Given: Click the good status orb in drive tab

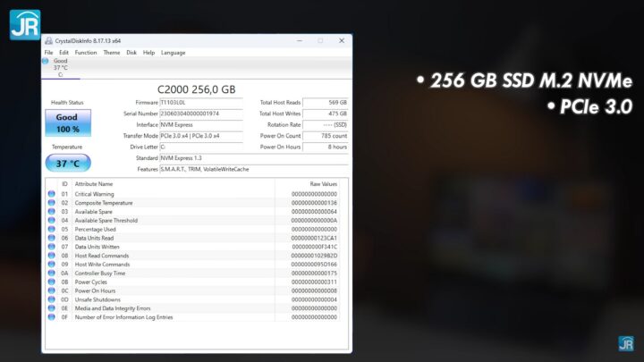Looking at the screenshot, I should pos(46,61).
